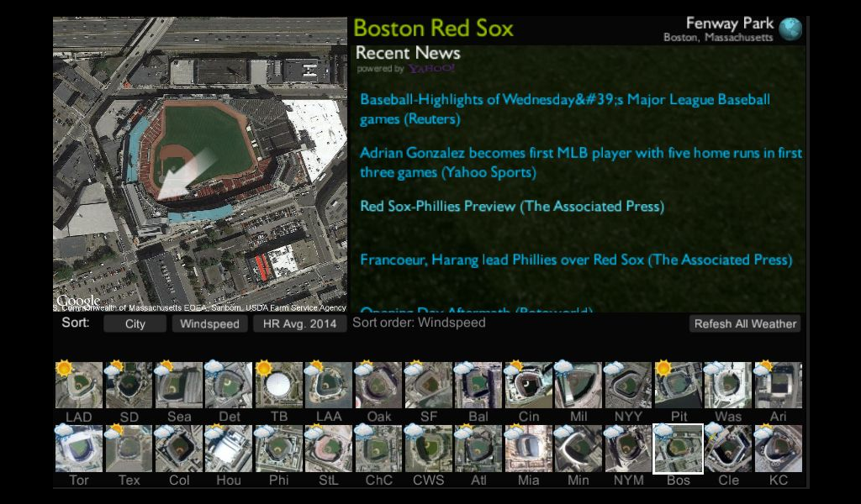Click the rain icon on the Tor thumbnail
The image size is (861, 504).
pyautogui.click(x=64, y=430)
